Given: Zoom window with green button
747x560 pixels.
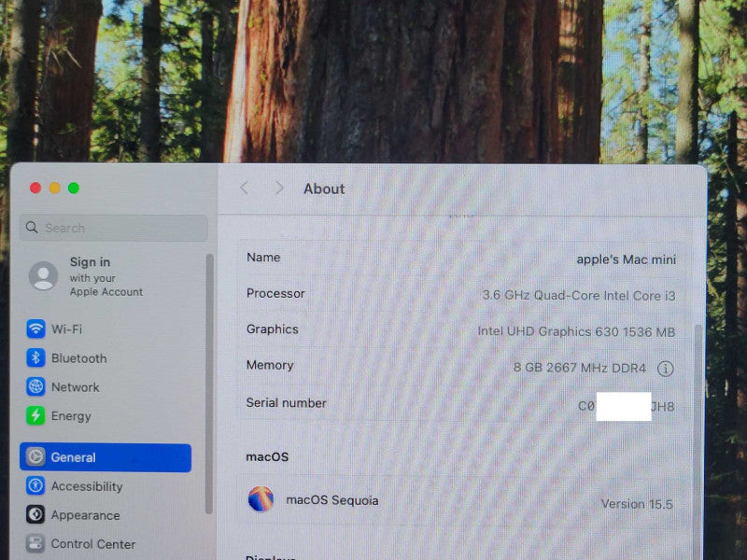Looking at the screenshot, I should tap(74, 189).
